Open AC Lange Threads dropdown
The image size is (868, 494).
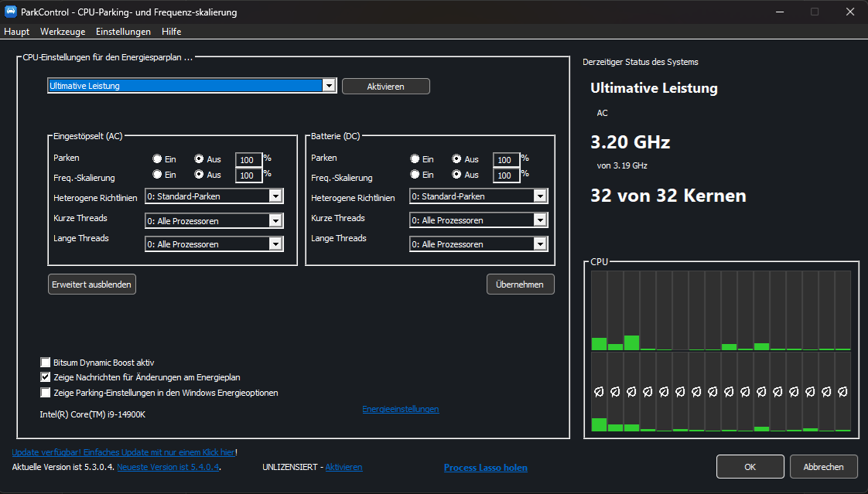[275, 244]
